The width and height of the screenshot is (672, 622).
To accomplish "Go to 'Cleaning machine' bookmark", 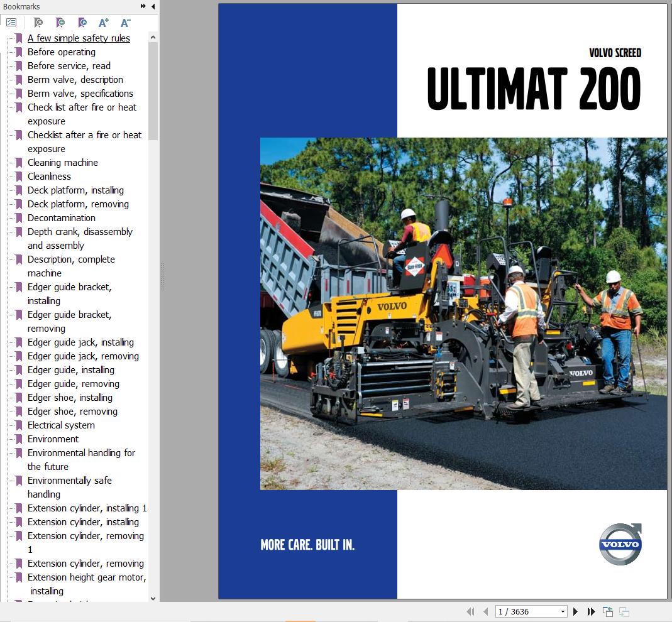I will point(63,162).
